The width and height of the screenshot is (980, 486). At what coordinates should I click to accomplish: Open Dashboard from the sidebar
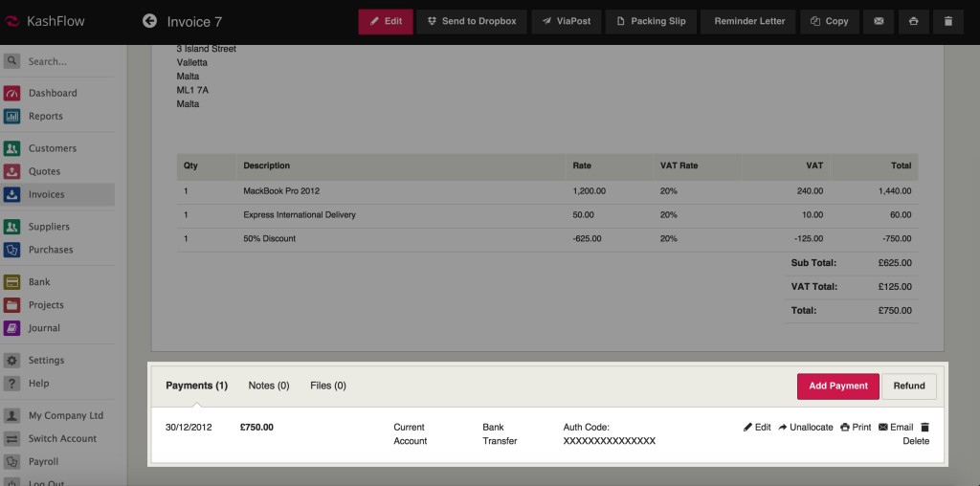click(53, 93)
